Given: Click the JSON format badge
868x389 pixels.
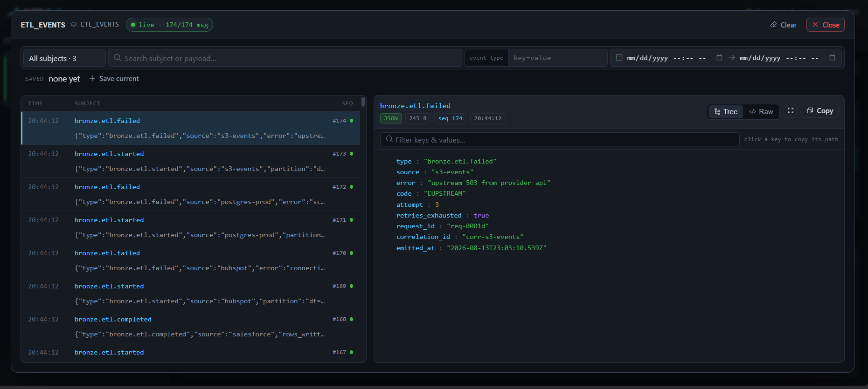Looking at the screenshot, I should pyautogui.click(x=391, y=118).
